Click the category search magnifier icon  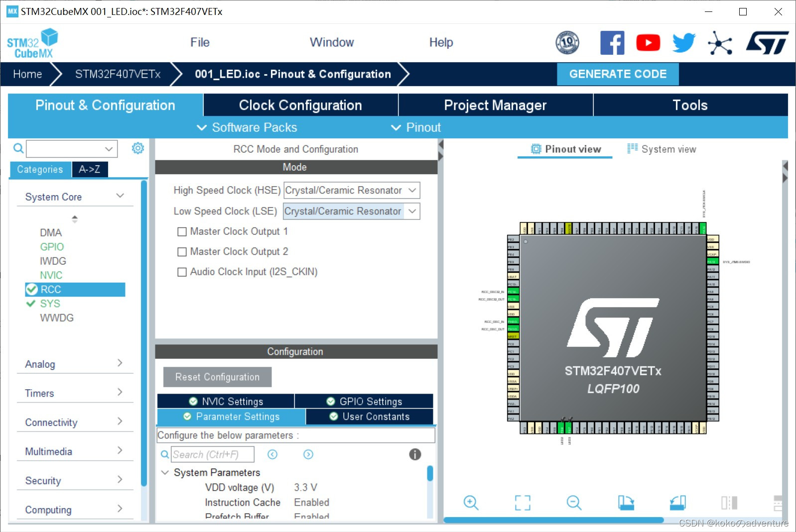pyautogui.click(x=18, y=148)
